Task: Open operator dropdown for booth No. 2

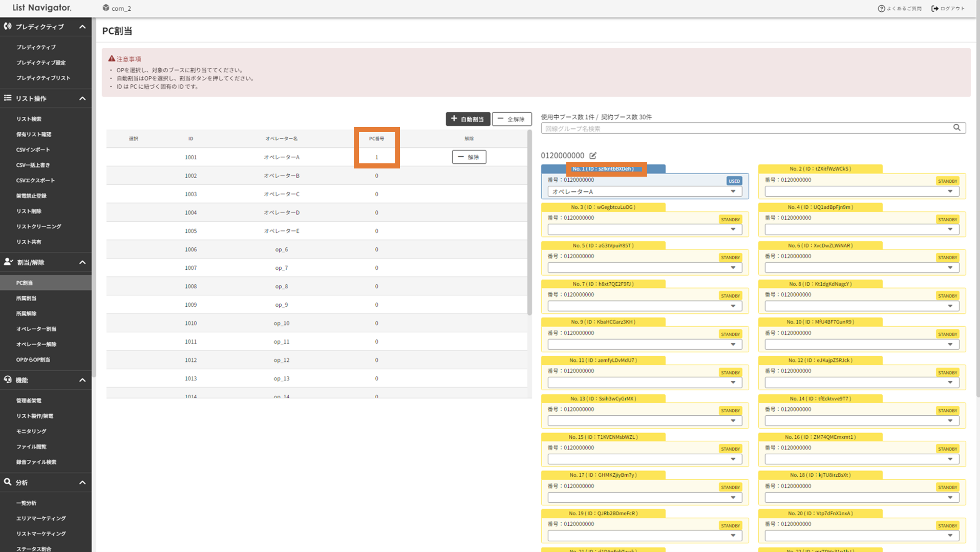Action: [x=862, y=192]
